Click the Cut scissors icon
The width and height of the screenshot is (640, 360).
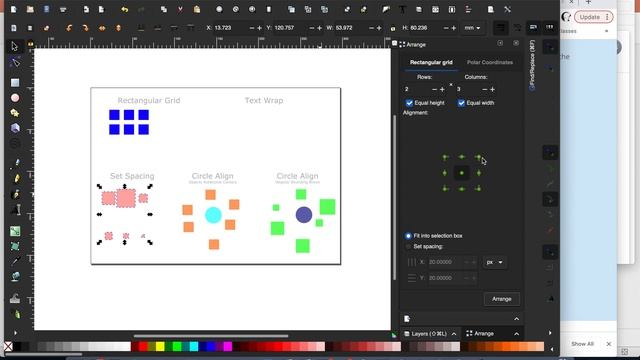(180, 9)
